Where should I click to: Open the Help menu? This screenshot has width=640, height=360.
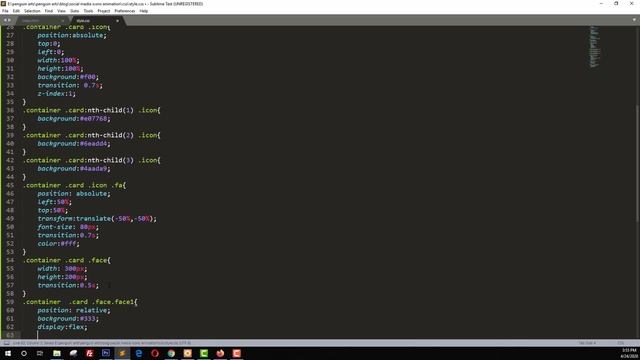click(144, 11)
